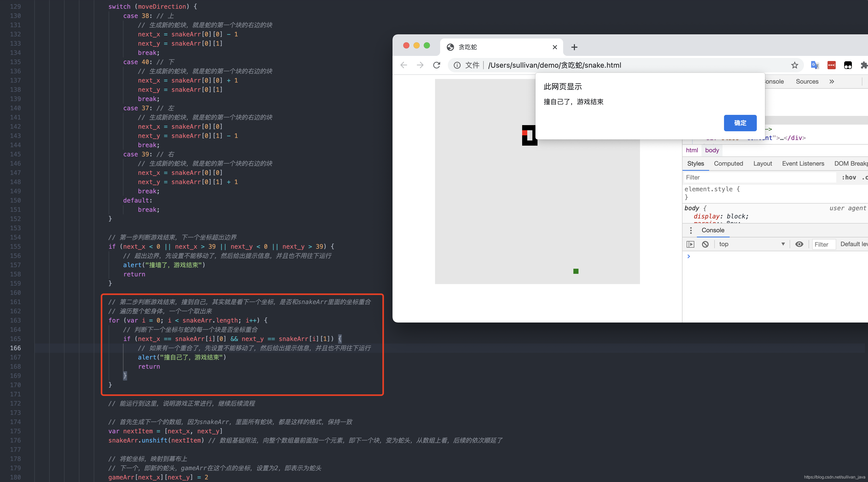Image resolution: width=868 pixels, height=482 pixels.
Task: Open the console drawer three-dot menu
Action: click(x=690, y=230)
